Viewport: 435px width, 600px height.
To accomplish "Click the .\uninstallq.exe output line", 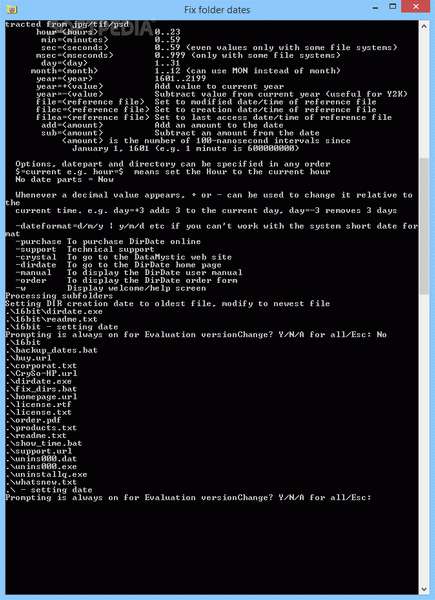I will tap(46, 474).
